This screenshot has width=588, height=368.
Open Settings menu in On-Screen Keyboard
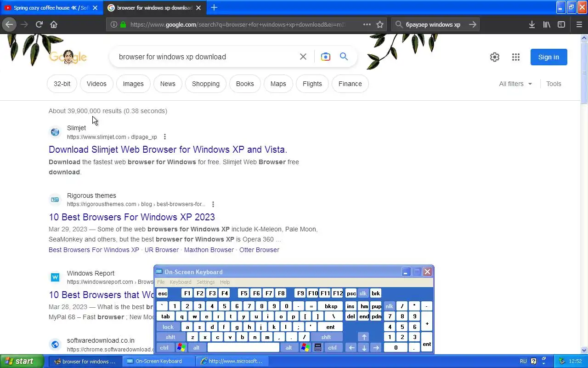pyautogui.click(x=206, y=282)
